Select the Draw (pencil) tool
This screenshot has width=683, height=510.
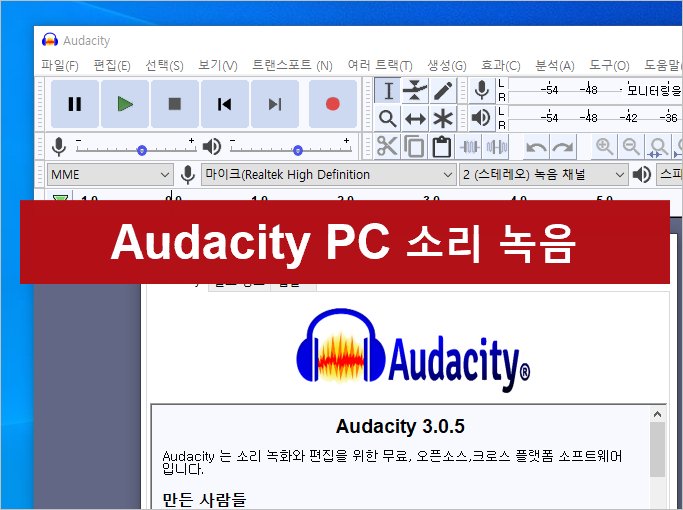tap(443, 91)
